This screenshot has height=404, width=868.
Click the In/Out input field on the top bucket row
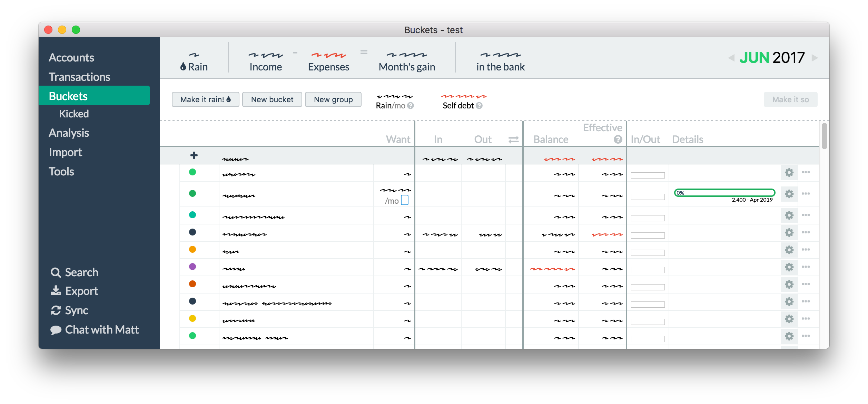coord(647,175)
